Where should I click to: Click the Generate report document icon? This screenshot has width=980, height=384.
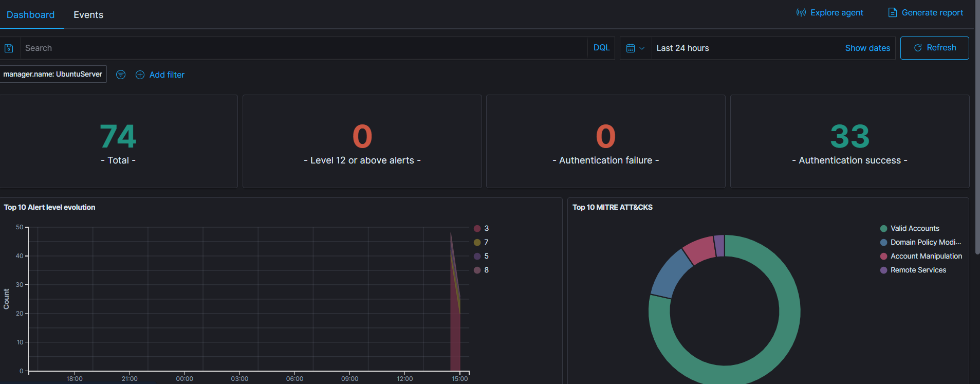click(893, 13)
